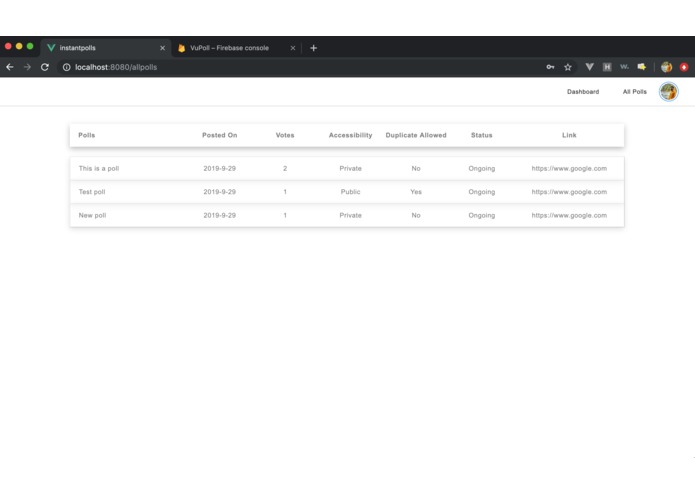The height and width of the screenshot is (494, 695).
Task: Click the W extension icon
Action: click(x=624, y=67)
